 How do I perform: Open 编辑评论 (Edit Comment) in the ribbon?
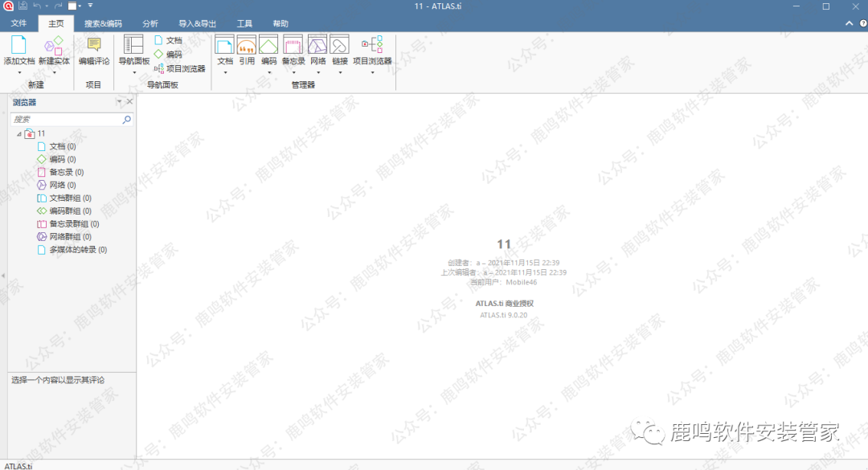pos(94,45)
